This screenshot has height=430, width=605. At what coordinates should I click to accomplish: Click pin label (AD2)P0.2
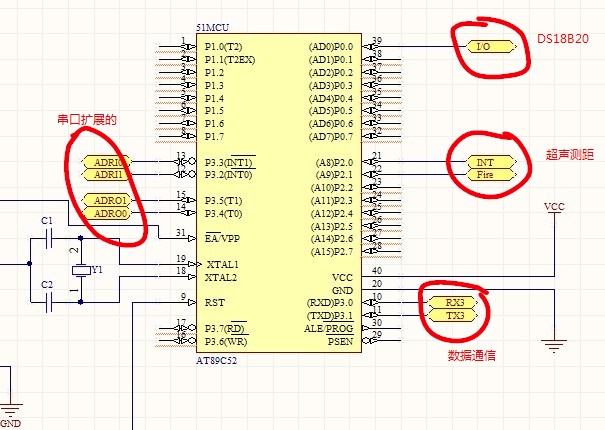[x=331, y=73]
